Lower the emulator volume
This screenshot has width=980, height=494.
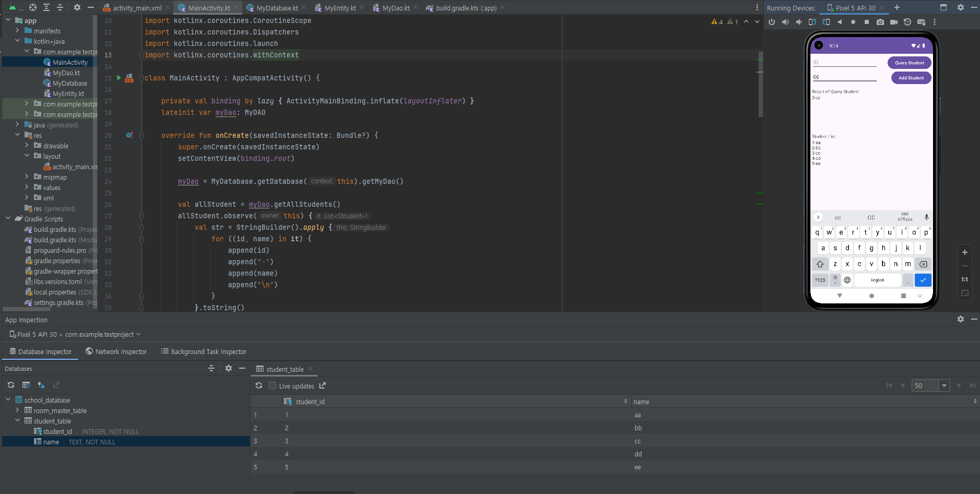click(799, 22)
